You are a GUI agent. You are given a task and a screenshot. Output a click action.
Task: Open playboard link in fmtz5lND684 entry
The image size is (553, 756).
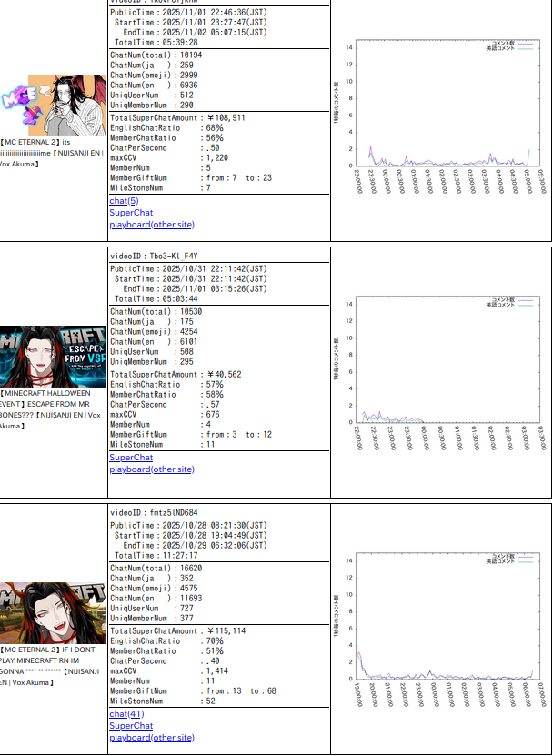coord(152,737)
